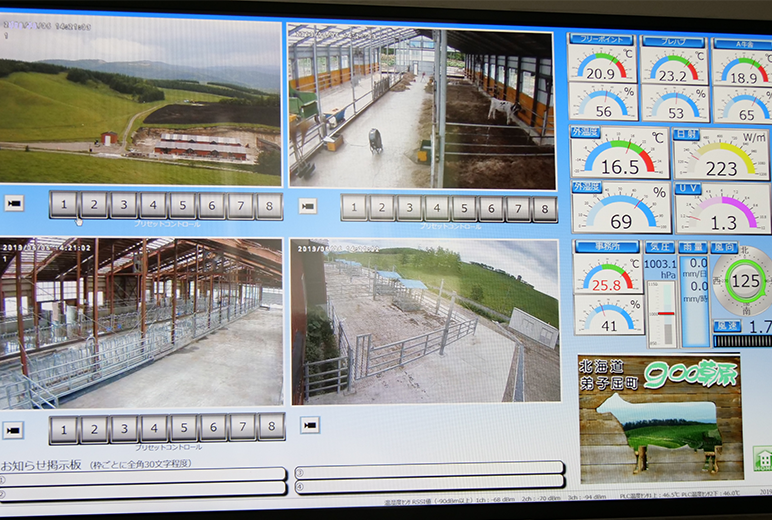Image resolution: width=772 pixels, height=520 pixels.
Task: Open the bottom-right outdoor pen camera view
Action: tap(425, 320)
